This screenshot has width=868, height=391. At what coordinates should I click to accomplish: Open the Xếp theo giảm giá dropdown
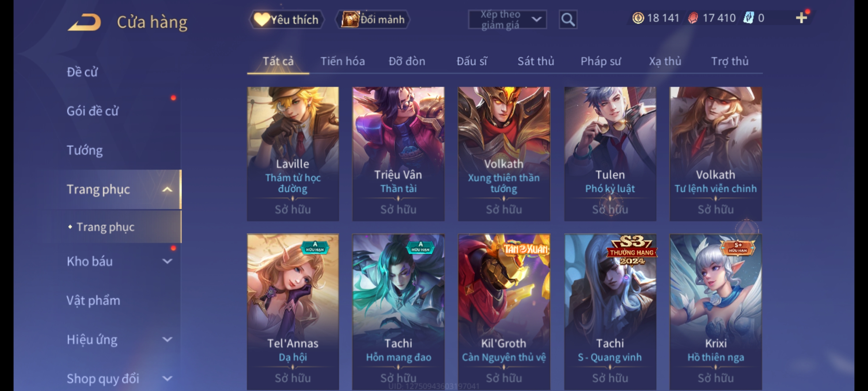(x=507, y=20)
